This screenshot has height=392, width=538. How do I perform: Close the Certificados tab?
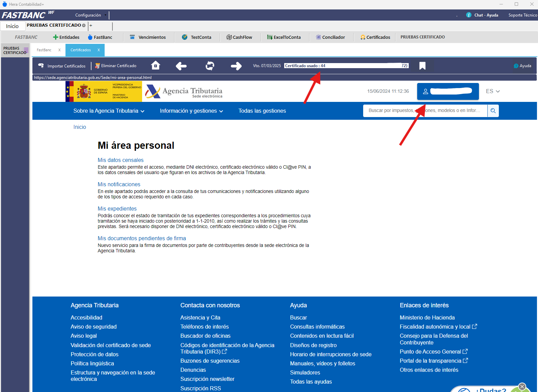tap(99, 50)
